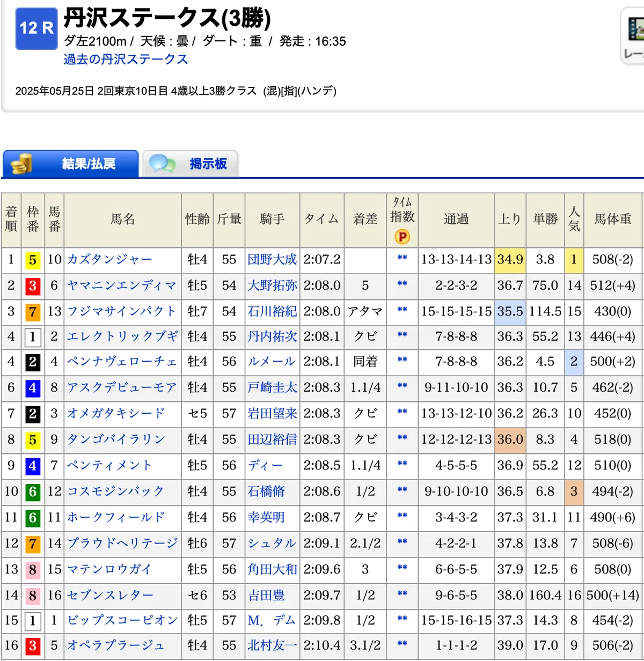
Task: Open horse エレクトリックブギ page
Action: tap(122, 336)
